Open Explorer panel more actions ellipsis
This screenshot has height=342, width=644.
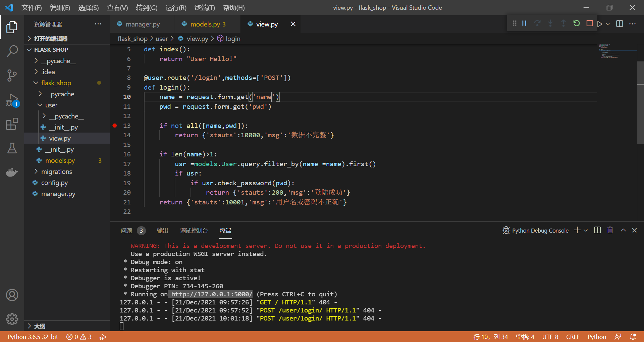(x=98, y=24)
